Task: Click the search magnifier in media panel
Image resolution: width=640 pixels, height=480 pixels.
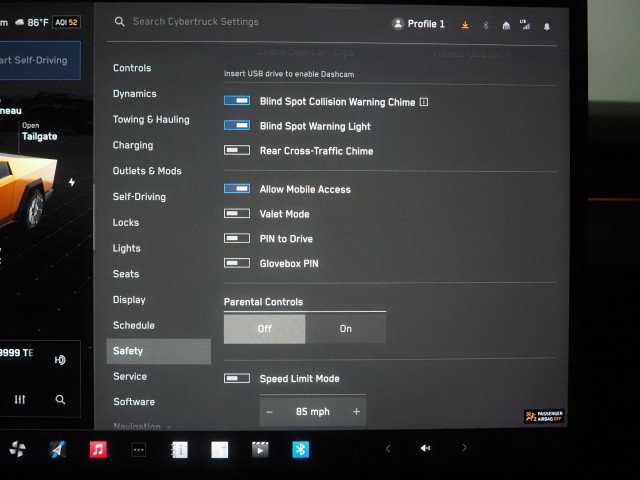Action: pos(60,400)
